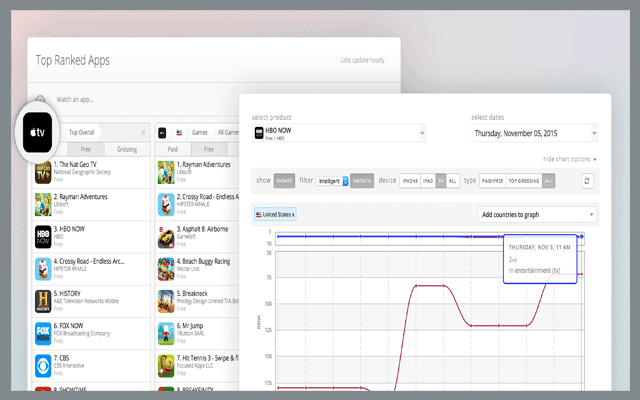This screenshot has height=400, width=640.
Task: Click "3. Asphalt 8: Airborne" title
Action: tap(202, 229)
